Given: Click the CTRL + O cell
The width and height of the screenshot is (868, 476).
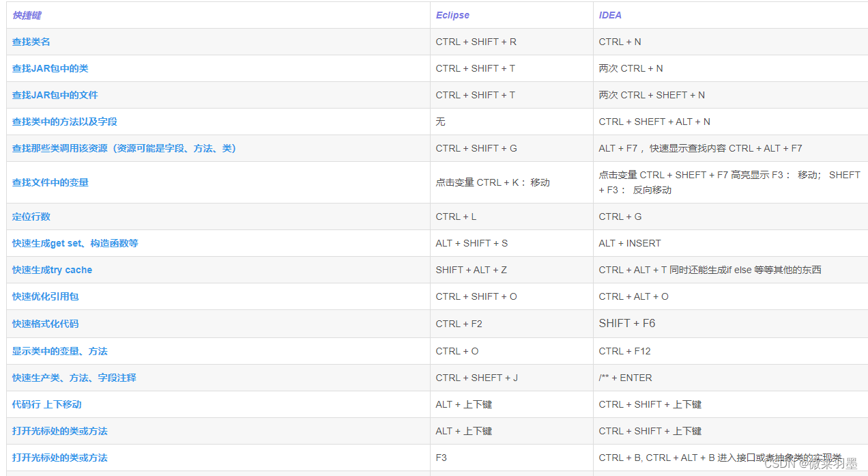Looking at the screenshot, I should click(457, 351).
